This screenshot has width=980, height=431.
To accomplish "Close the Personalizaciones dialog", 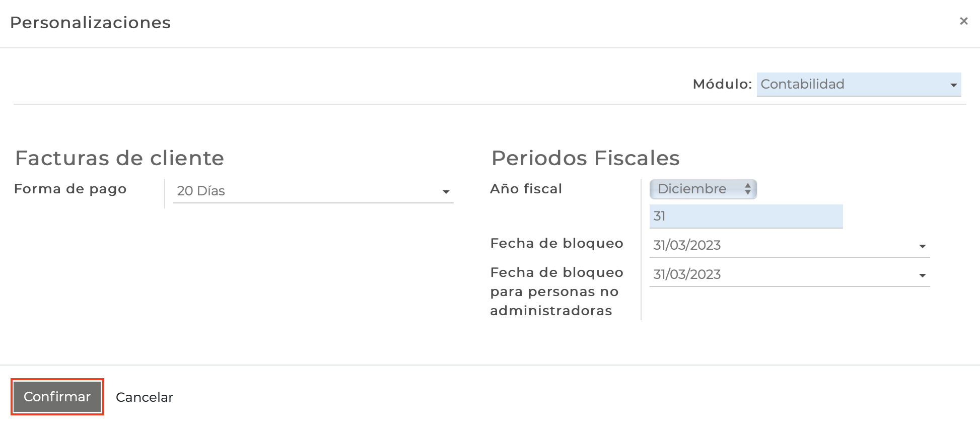I will (964, 21).
